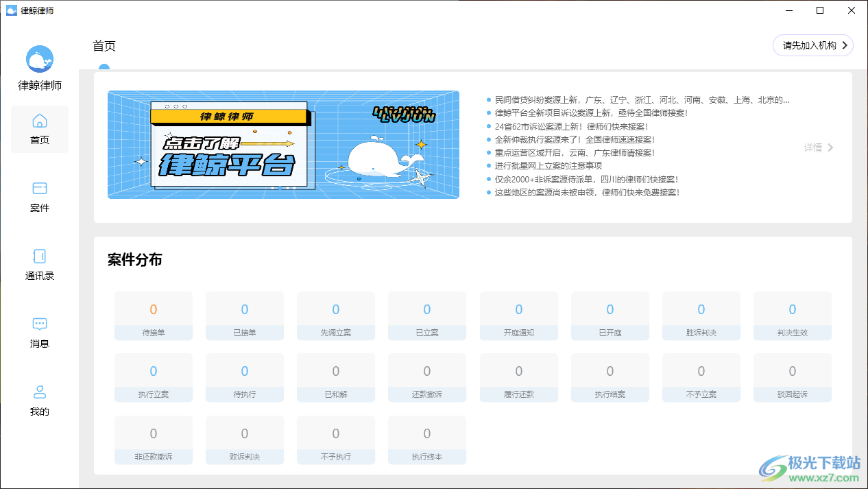Open the 详情 details link
868x489 pixels.
(813, 147)
